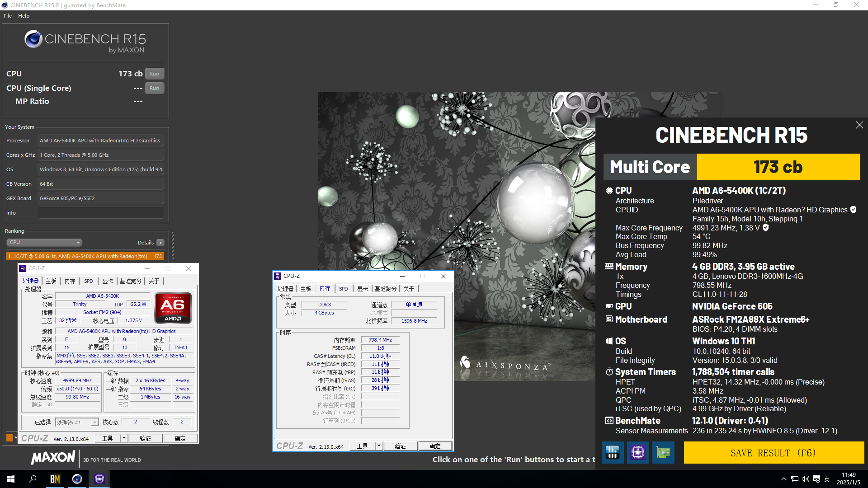Open Help menu in Cinebench
The image size is (868, 488).
[24, 16]
